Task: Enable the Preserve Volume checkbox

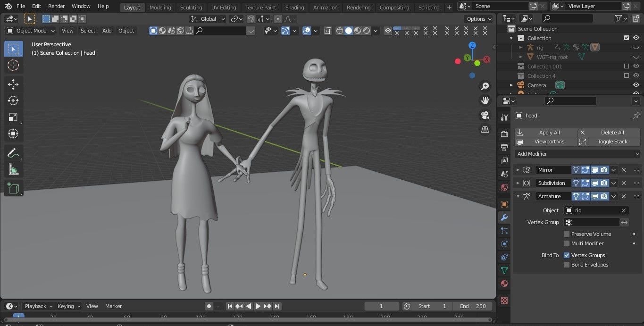Action: click(567, 234)
